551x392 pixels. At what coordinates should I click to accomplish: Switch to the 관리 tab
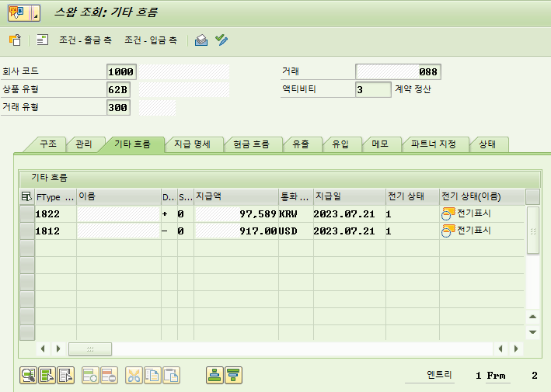point(84,144)
